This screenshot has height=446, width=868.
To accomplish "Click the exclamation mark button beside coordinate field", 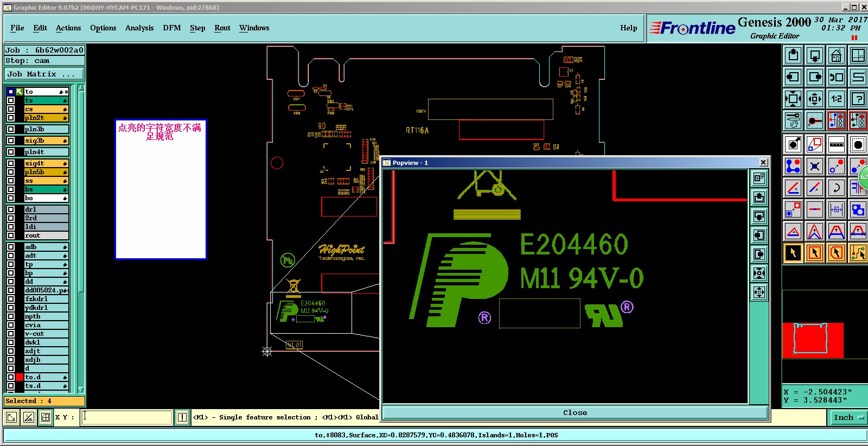I will (x=182, y=417).
